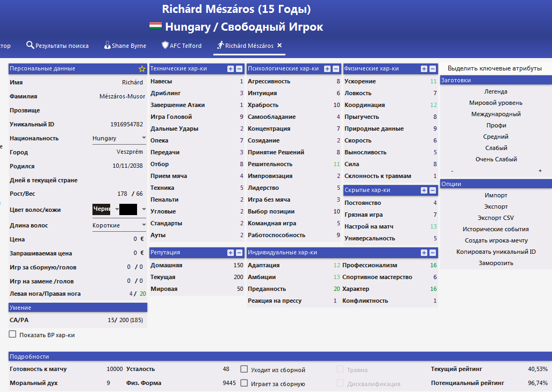Toggle Показать ВР хар-ки checkbox
Viewport: 552px width, 392px height.
(x=13, y=334)
